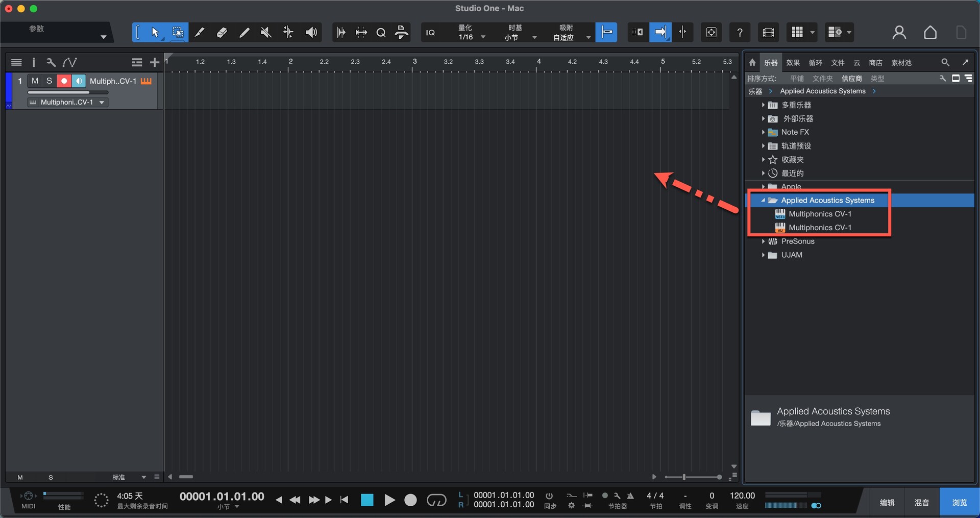The width and height of the screenshot is (980, 518).
Task: Open the instrument editor keyboard icon on track 1
Action: 146,81
